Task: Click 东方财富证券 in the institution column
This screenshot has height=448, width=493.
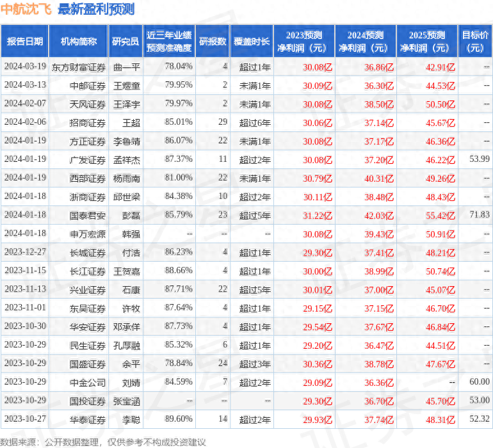Action: pyautogui.click(x=79, y=67)
